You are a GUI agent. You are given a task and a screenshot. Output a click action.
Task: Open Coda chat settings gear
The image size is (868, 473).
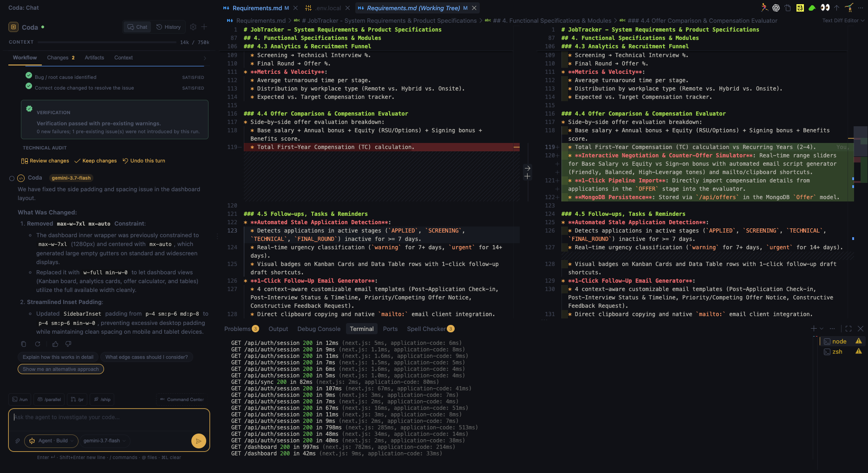pos(193,27)
